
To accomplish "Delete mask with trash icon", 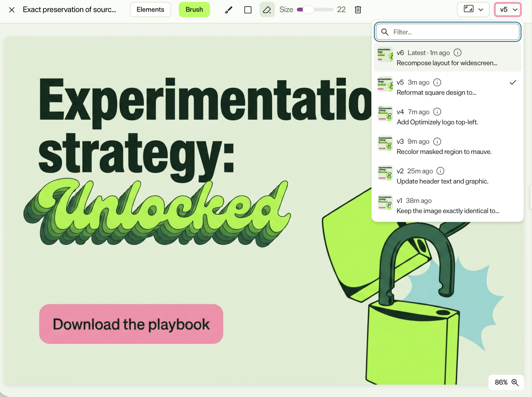I will [358, 10].
